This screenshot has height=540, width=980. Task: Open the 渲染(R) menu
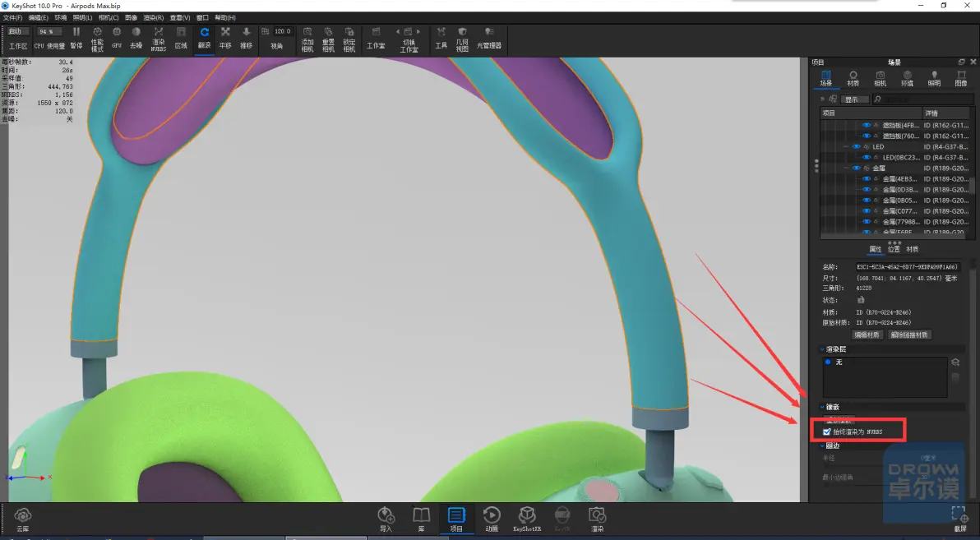pos(153,17)
